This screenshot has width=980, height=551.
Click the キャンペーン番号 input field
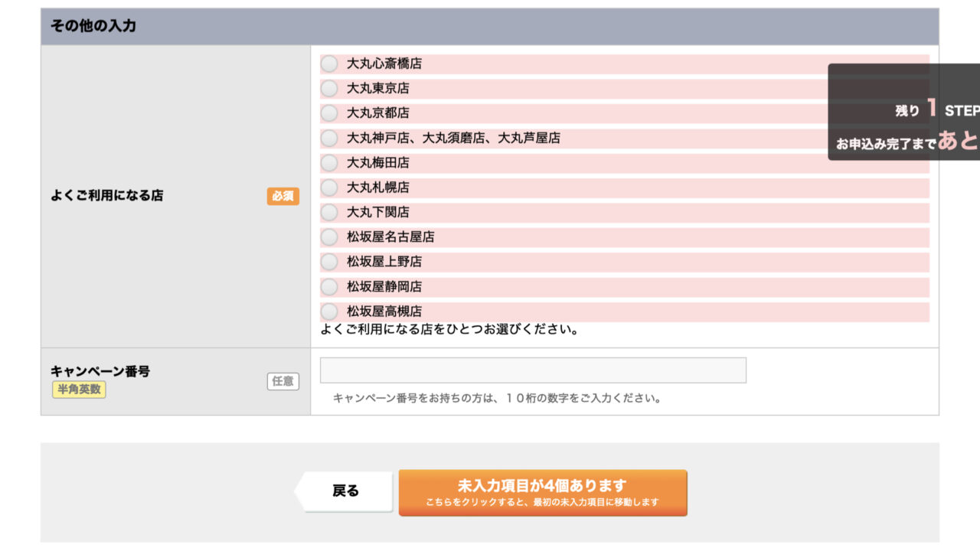point(533,370)
